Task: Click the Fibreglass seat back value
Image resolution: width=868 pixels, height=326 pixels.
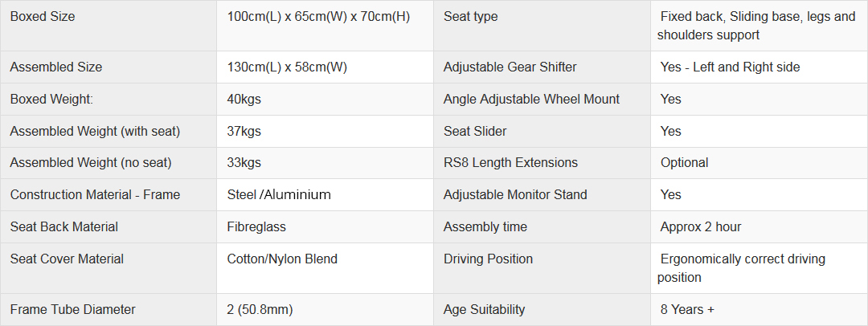Action: coord(256,227)
